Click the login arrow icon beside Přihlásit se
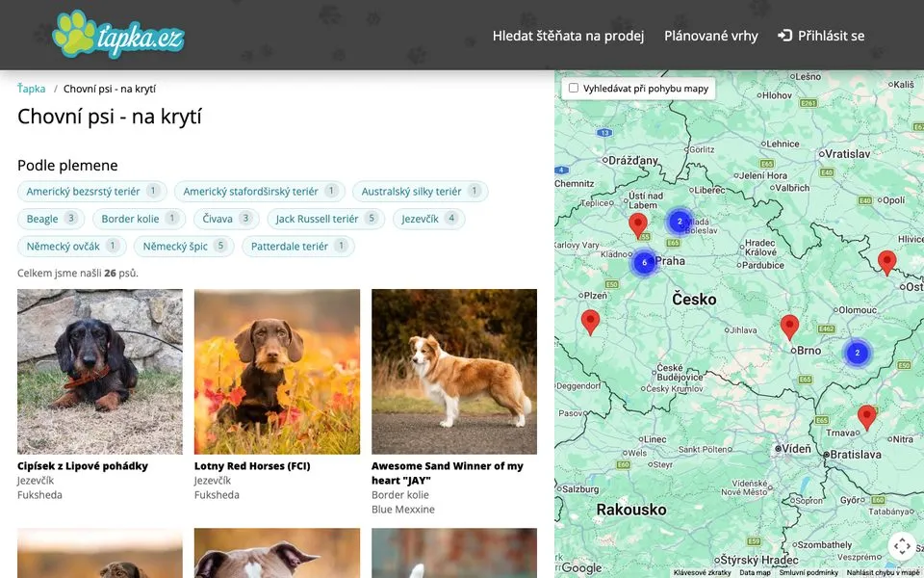The image size is (924, 578). click(x=784, y=36)
